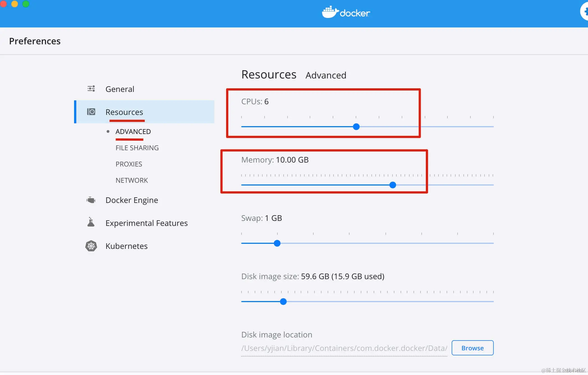The image size is (588, 375).
Task: Click the Disk image size slider handle
Action: coord(283,302)
